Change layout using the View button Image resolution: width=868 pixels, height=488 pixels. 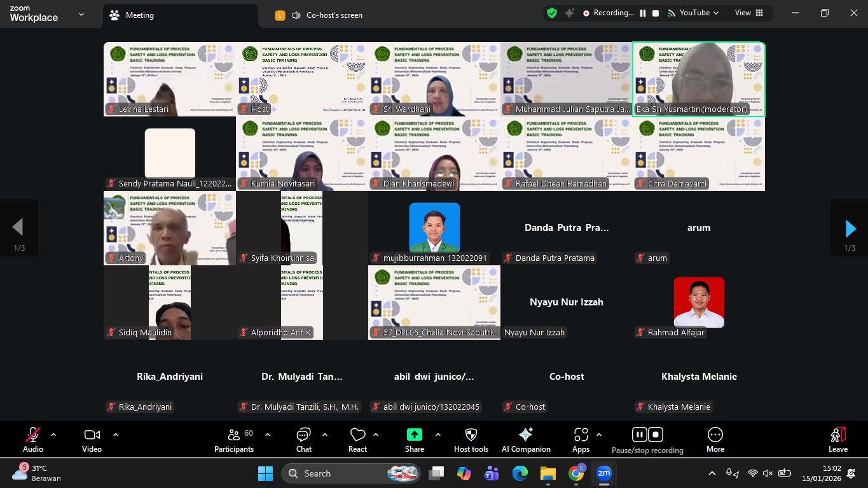748,13
